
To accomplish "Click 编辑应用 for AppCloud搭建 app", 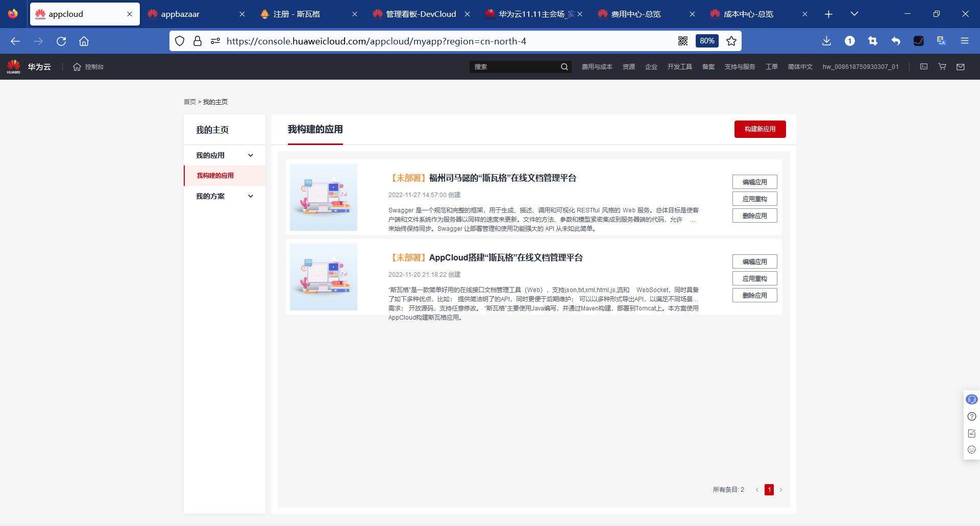I will [755, 261].
